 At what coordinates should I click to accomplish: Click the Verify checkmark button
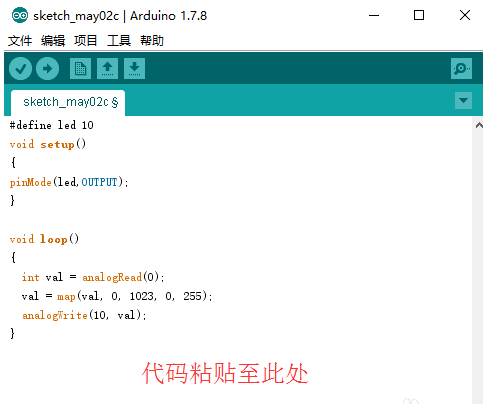[21, 69]
